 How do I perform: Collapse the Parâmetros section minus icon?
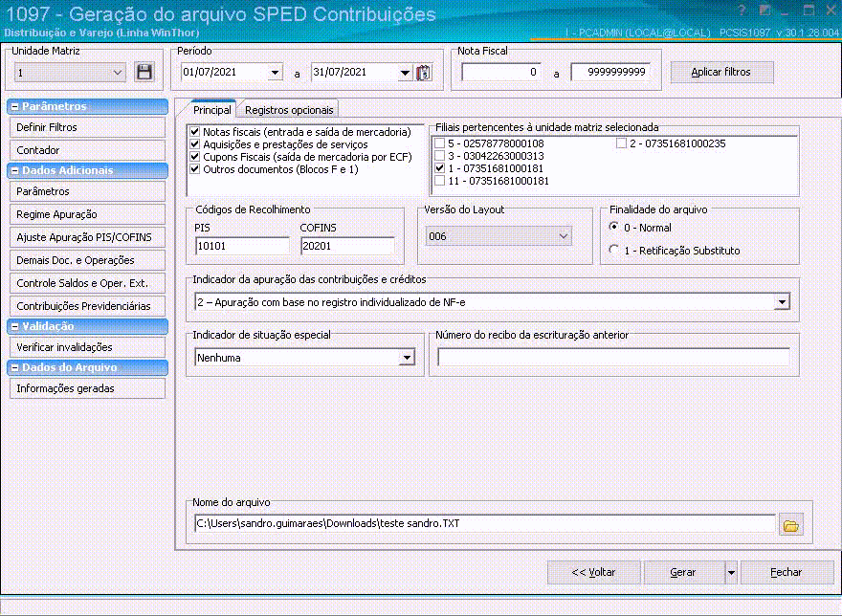pos(15,106)
